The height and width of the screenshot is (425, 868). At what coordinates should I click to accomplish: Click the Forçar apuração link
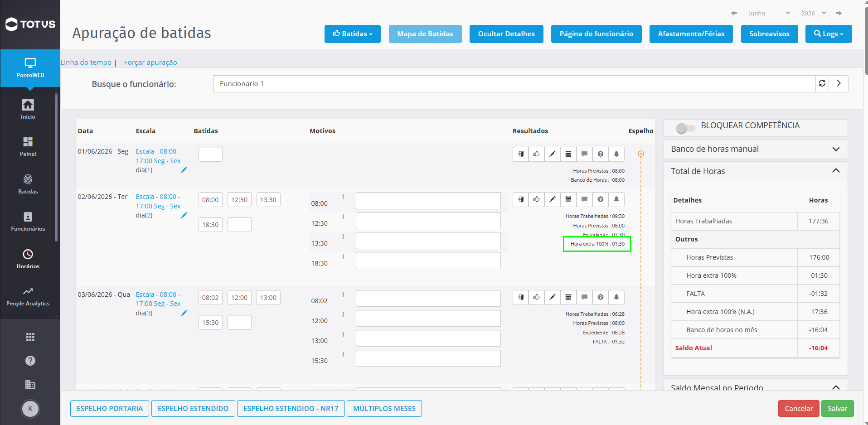tap(150, 63)
